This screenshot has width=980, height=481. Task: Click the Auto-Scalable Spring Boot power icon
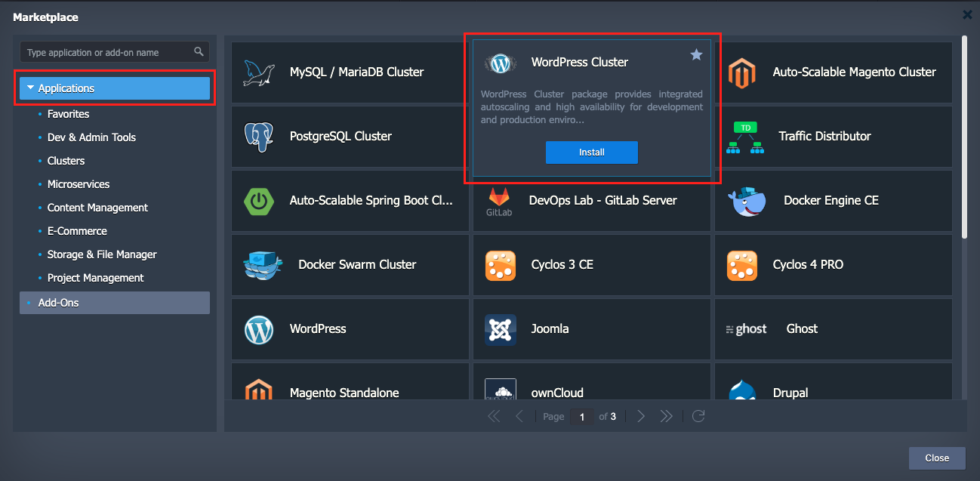click(x=259, y=201)
